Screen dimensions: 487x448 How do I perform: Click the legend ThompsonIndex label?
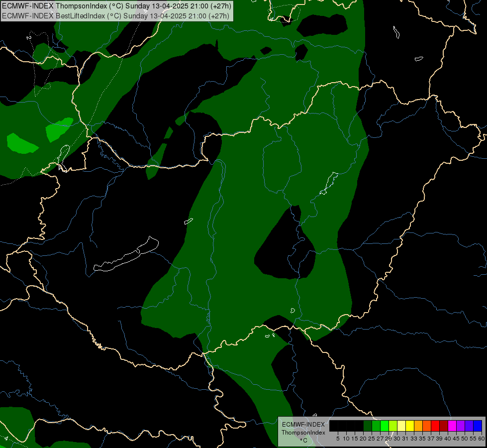[303, 433]
